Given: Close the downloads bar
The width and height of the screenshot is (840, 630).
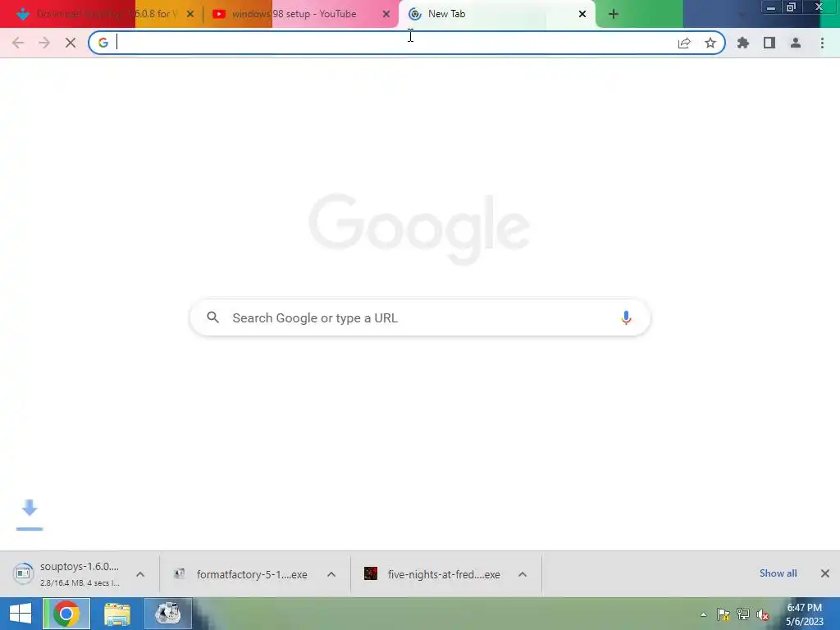Looking at the screenshot, I should coord(825,573).
